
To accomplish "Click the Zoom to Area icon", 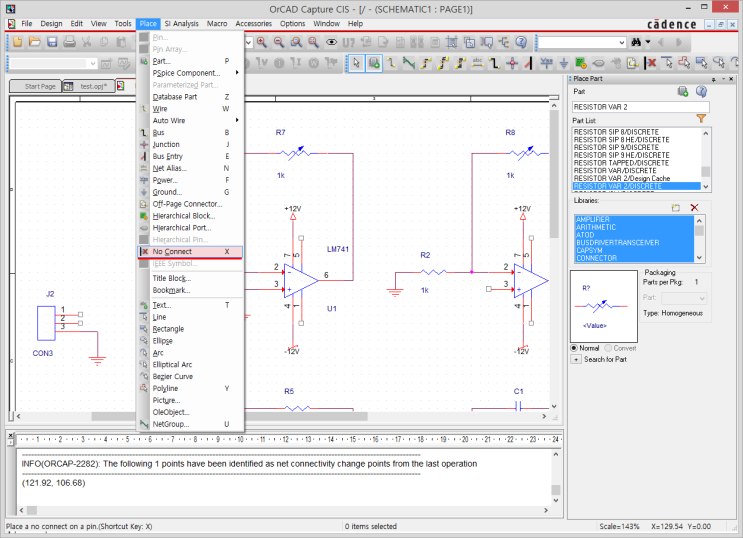I will tap(296, 42).
